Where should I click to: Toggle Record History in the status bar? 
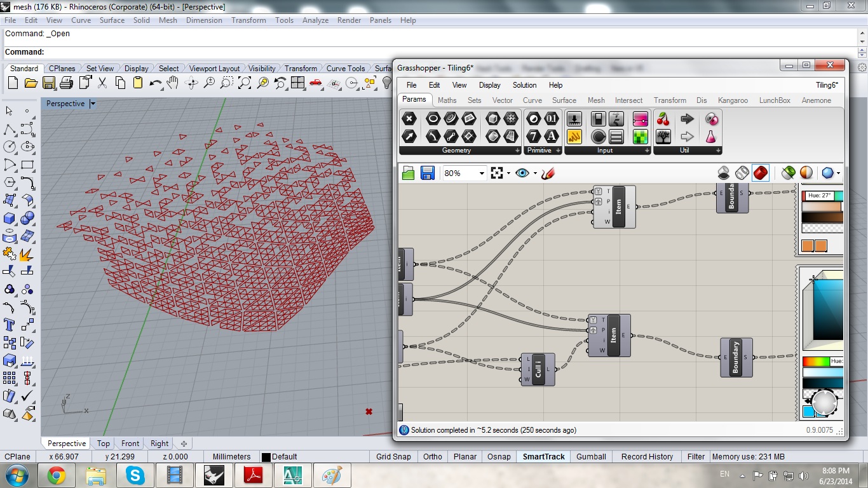647,456
